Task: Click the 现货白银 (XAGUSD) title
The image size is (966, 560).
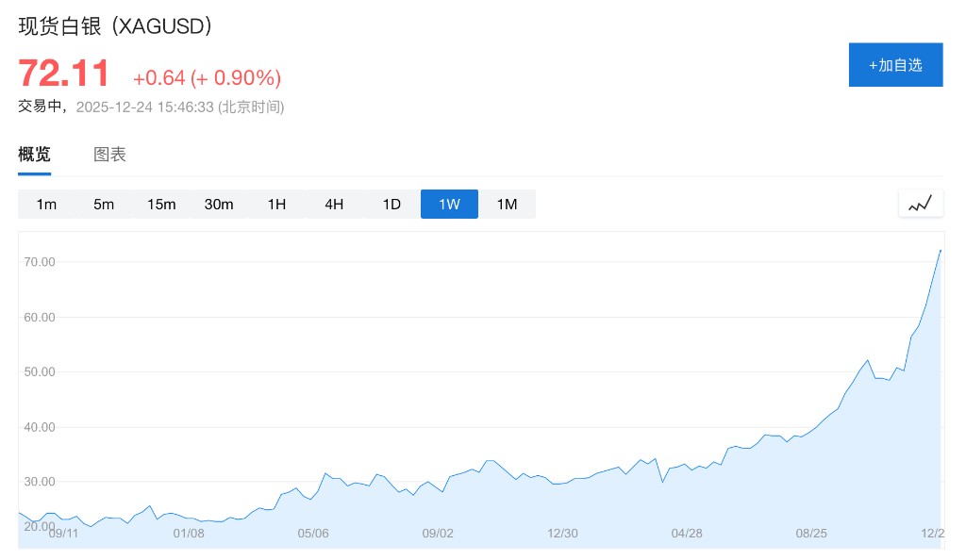Action: [115, 26]
